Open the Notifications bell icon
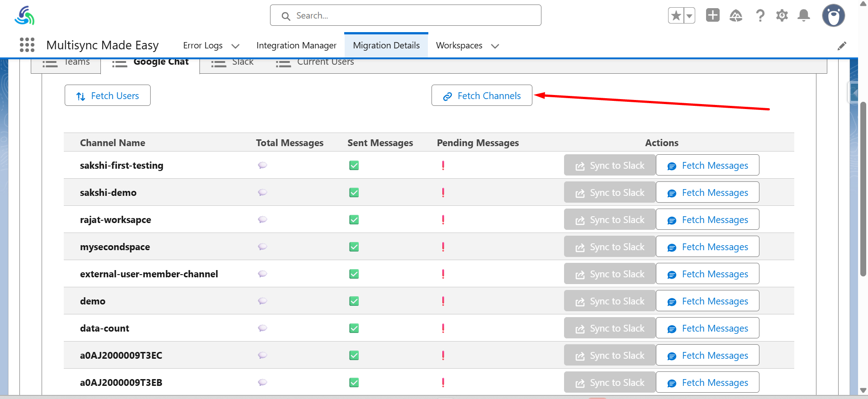The height and width of the screenshot is (399, 868). tap(804, 16)
